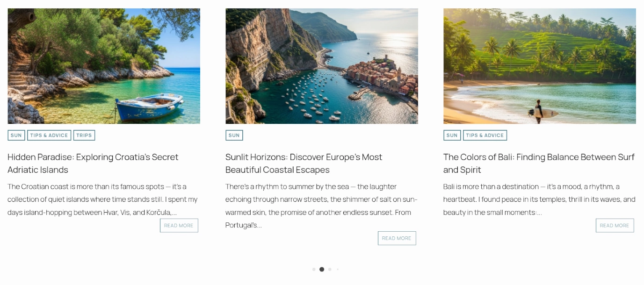Open the Bali surfer beach thumbnail image
Image resolution: width=644 pixels, height=285 pixels.
pos(539,66)
